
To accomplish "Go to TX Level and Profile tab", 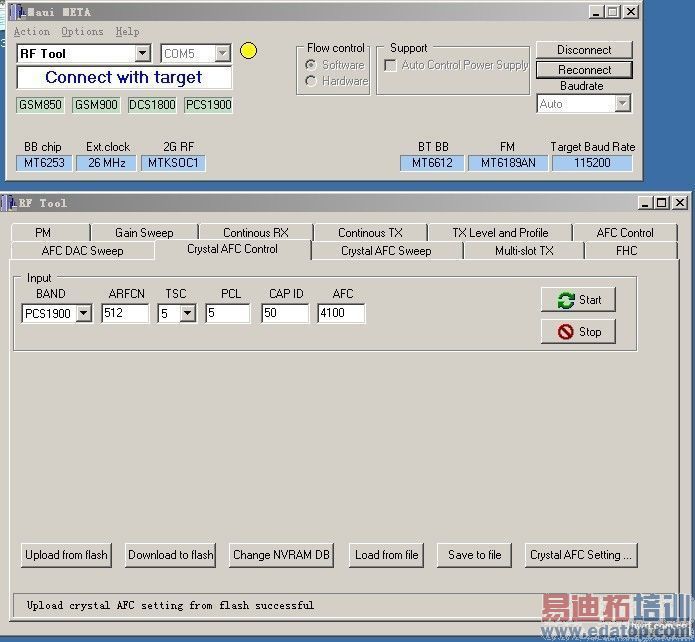I will (500, 233).
